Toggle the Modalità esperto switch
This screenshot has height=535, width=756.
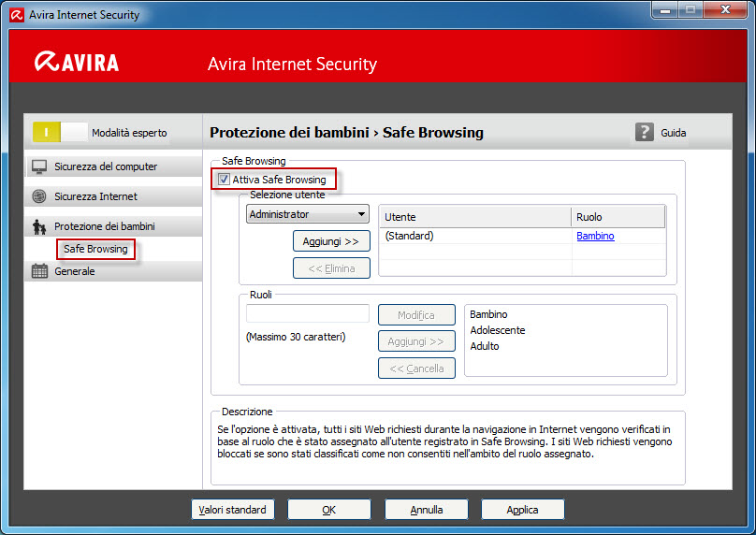coord(60,132)
